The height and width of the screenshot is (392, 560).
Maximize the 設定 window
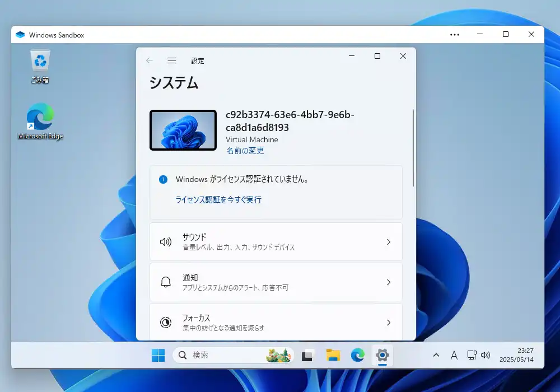click(x=377, y=56)
